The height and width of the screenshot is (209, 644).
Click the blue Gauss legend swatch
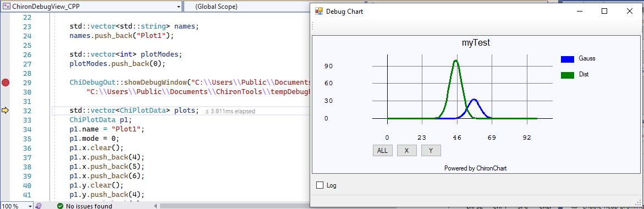tap(567, 59)
